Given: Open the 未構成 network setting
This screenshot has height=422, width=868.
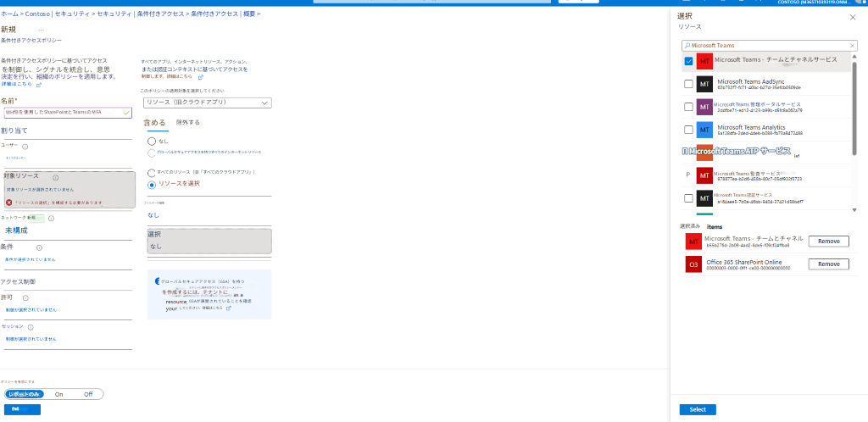Looking at the screenshot, I should click(16, 230).
